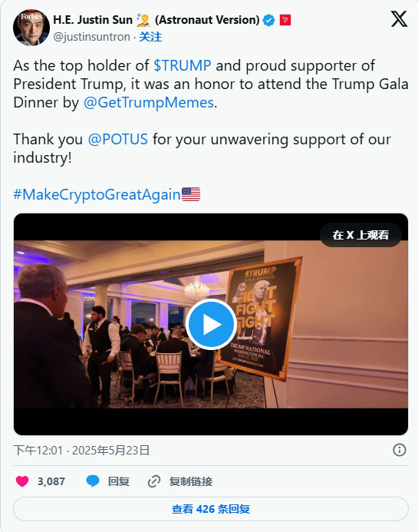Click the 查看 426 条回复 button
This screenshot has height=532, width=418.
point(211,509)
